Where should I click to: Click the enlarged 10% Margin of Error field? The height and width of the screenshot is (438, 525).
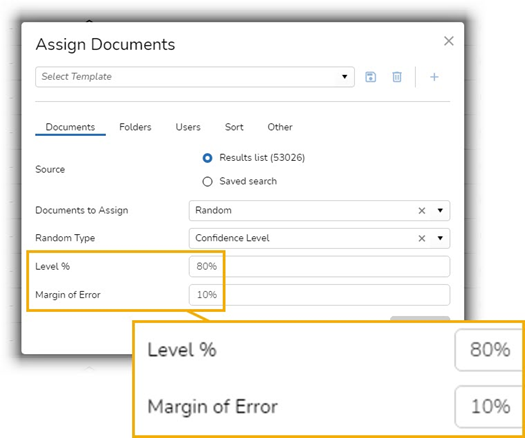489,407
